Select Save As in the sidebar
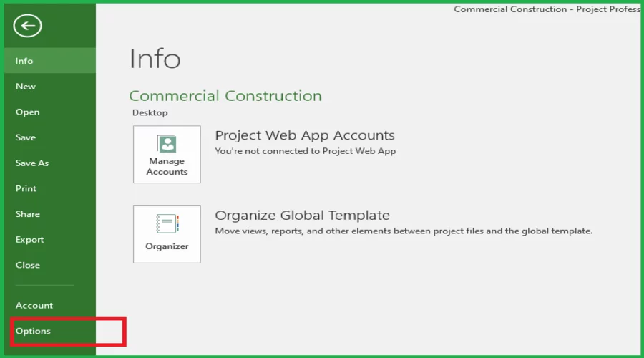Screen dimensions: 644x358 50,163
